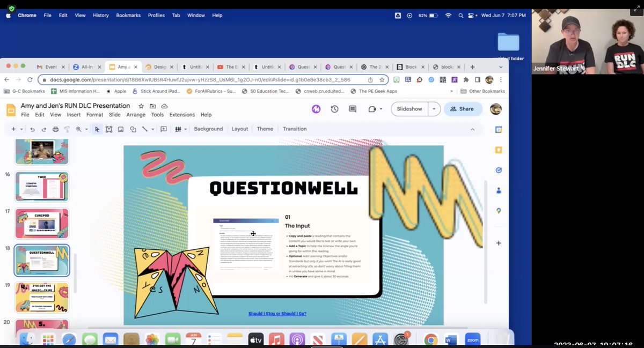Image resolution: width=644 pixels, height=348 pixels.
Task: Open the Maps side panel icon
Action: pyautogui.click(x=499, y=211)
